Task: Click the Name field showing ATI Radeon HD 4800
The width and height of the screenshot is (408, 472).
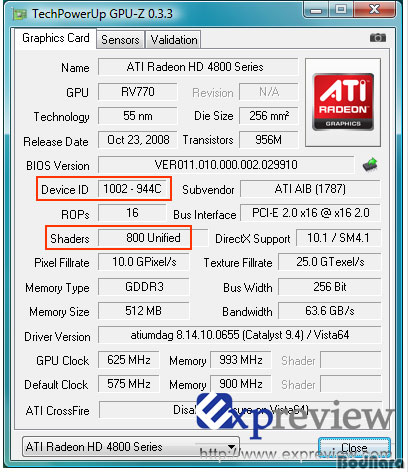Action: coord(198,67)
